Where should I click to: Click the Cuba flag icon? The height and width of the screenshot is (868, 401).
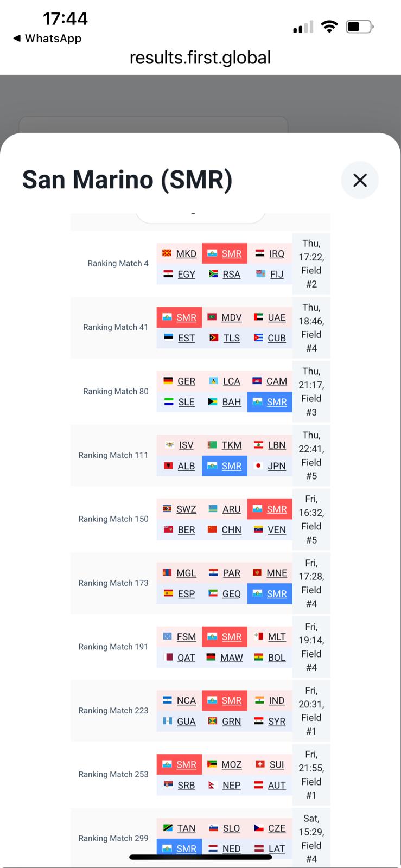[x=258, y=338]
